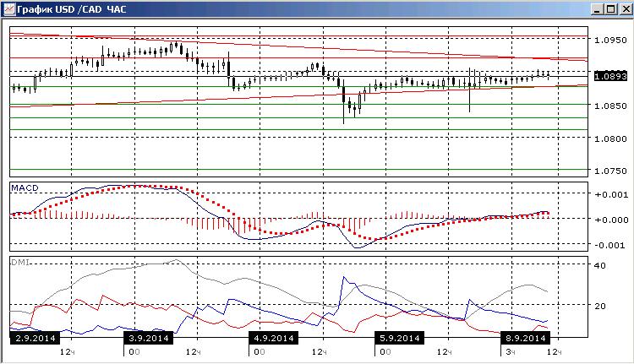Viewport: 634px width, 364px height.
Task: Close the График USD/CAD chart window
Action: [626, 9]
